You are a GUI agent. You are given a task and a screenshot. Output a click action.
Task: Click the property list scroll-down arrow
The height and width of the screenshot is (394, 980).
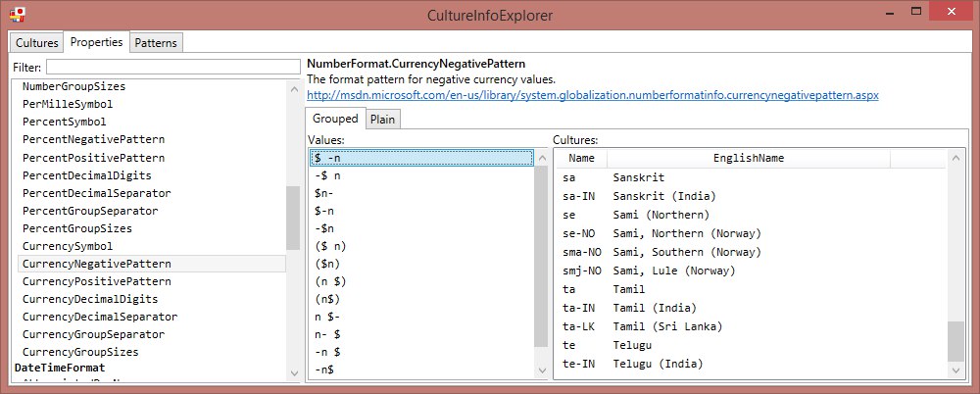pos(294,373)
